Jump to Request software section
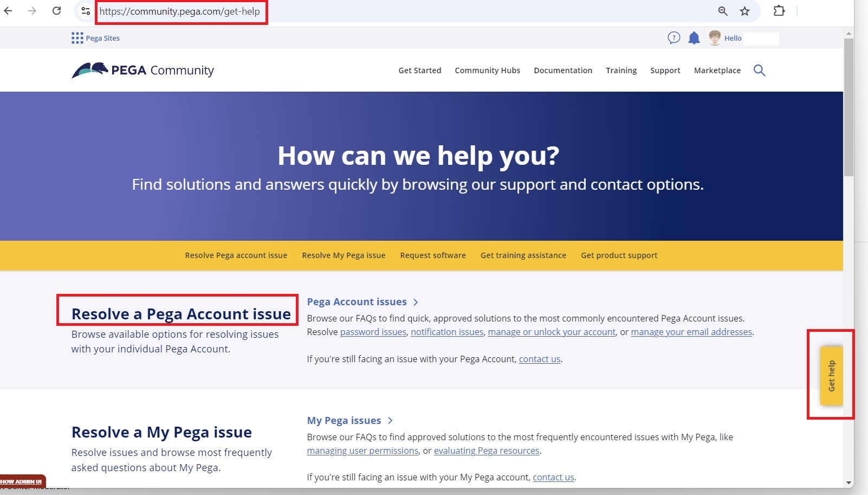Screen dimensions: 868x495 (433, 255)
